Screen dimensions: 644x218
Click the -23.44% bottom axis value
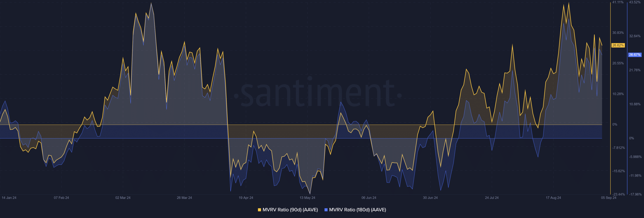pyautogui.click(x=619, y=194)
